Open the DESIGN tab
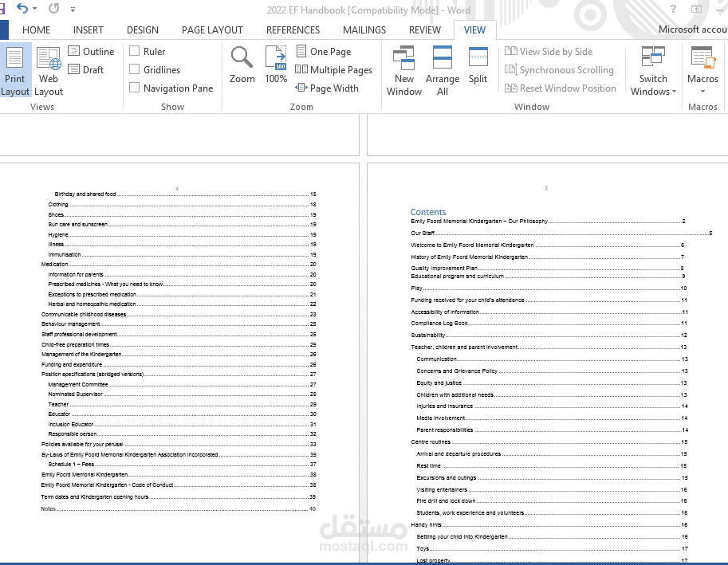The width and height of the screenshot is (728, 565). pos(143,30)
